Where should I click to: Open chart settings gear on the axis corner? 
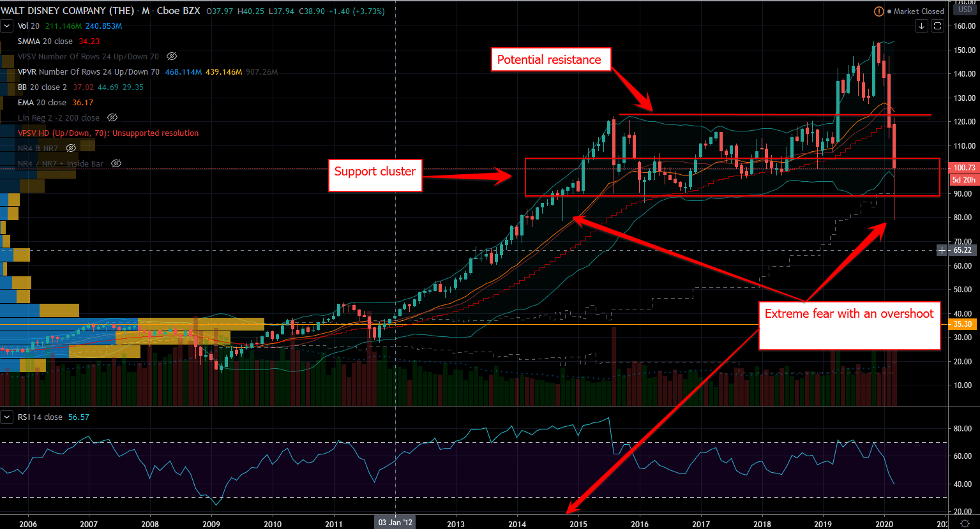pos(965,523)
